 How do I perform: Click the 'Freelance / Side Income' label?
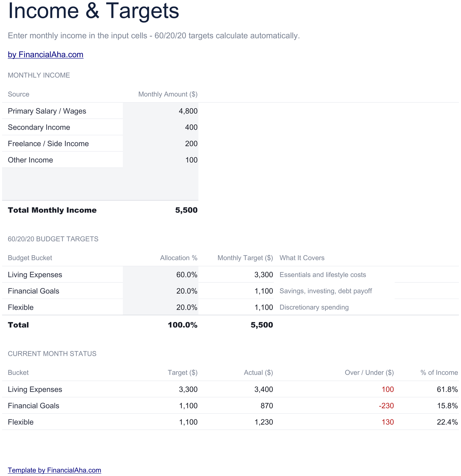[x=48, y=144]
